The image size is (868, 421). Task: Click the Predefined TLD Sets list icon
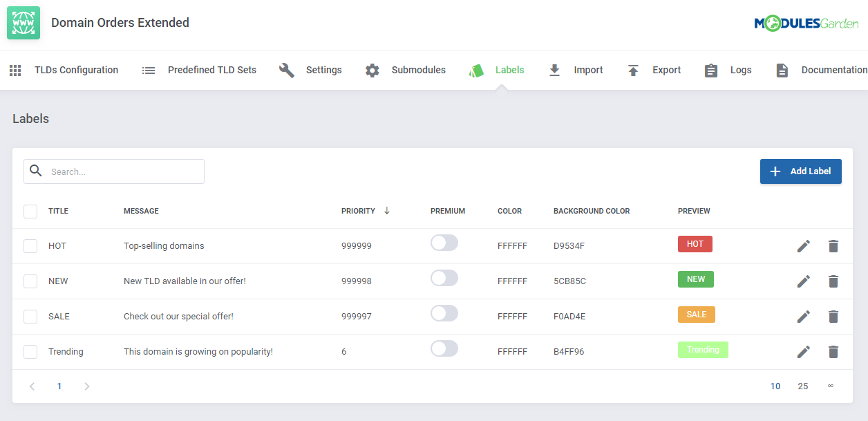[149, 70]
